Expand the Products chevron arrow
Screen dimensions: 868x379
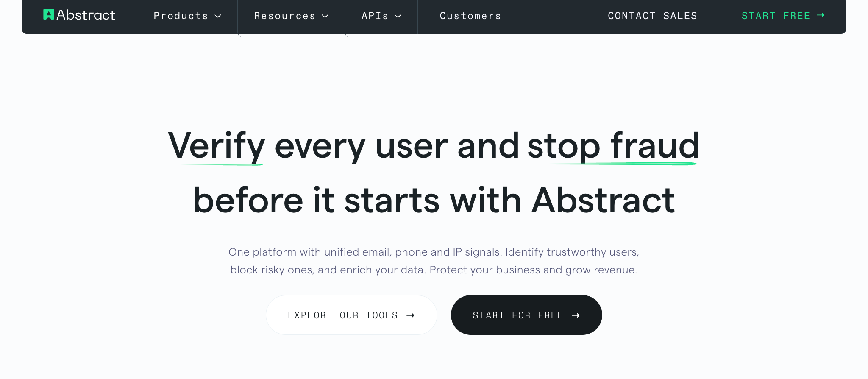(x=218, y=16)
